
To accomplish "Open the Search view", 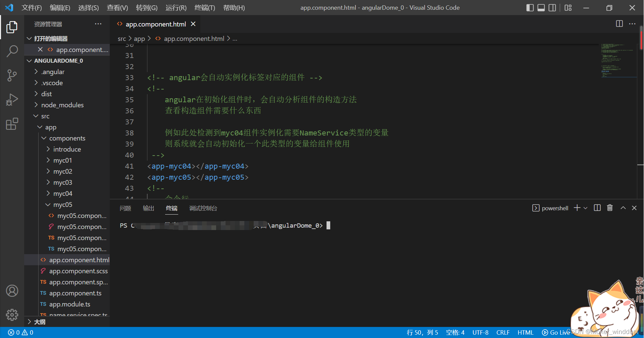I will (x=12, y=51).
